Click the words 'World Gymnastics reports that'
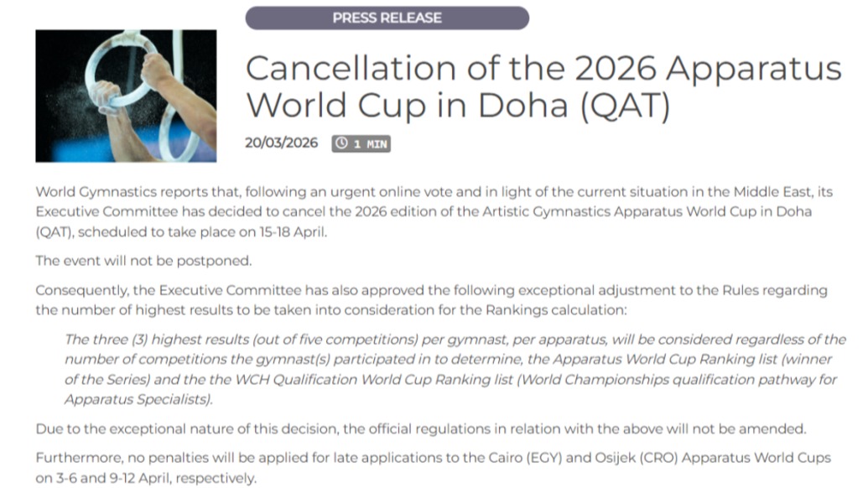 pyautogui.click(x=138, y=192)
